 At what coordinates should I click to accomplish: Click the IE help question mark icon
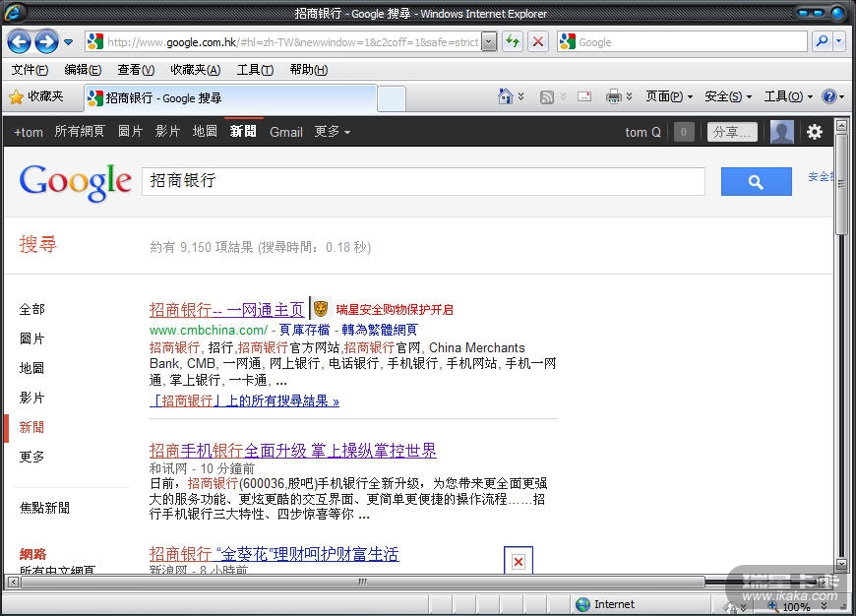828,96
